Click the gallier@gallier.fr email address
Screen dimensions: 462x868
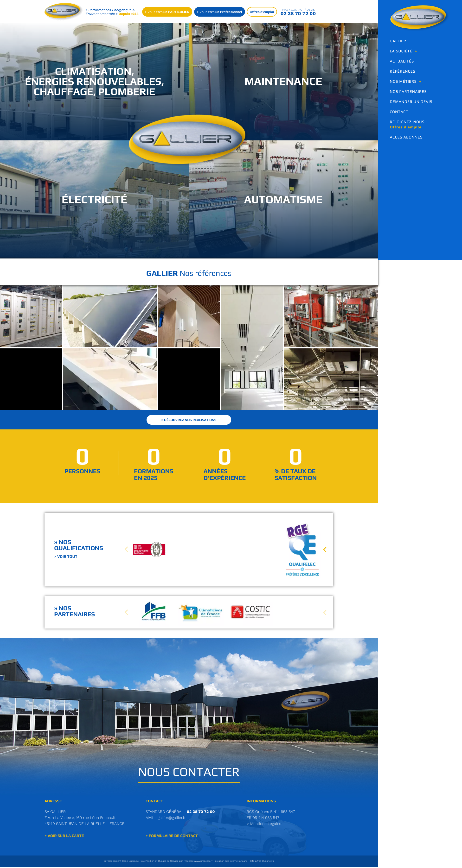172,818
